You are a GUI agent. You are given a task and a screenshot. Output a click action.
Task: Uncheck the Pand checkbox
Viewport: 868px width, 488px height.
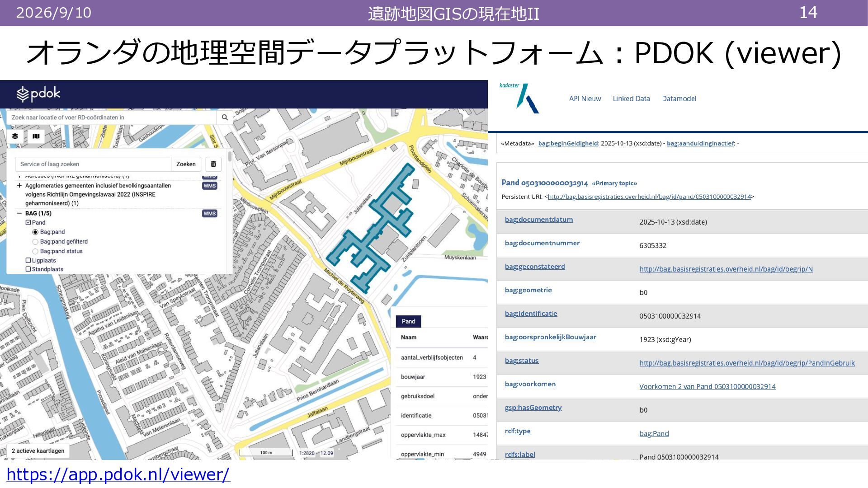click(x=28, y=222)
